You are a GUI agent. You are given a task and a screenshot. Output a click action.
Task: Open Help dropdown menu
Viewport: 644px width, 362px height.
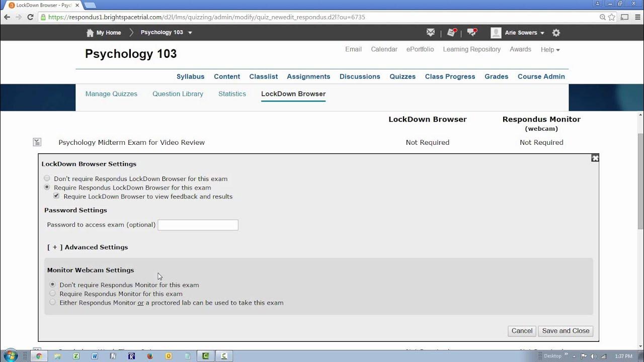(x=550, y=49)
